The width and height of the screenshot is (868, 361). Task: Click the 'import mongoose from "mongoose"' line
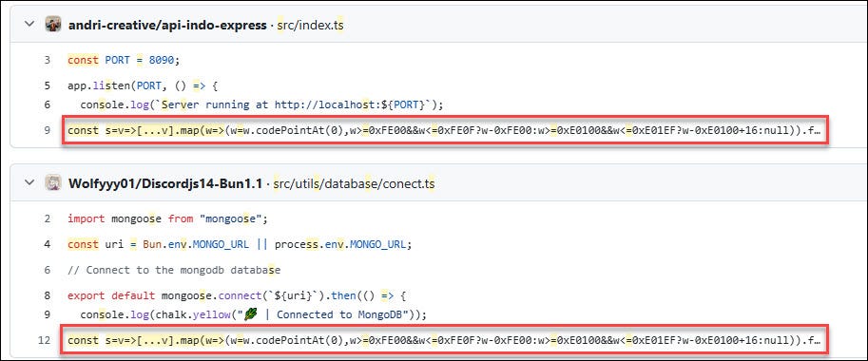pyautogui.click(x=167, y=218)
